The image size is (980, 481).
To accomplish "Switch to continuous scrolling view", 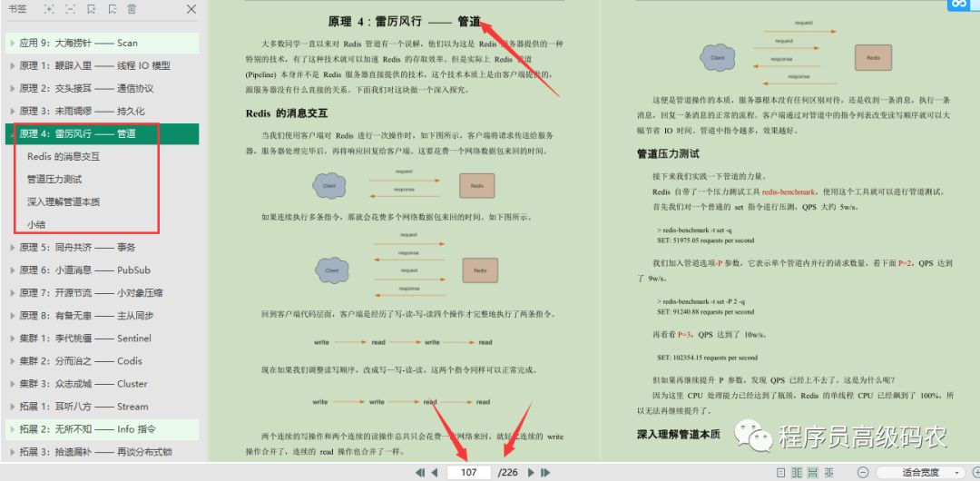I will 812,472.
